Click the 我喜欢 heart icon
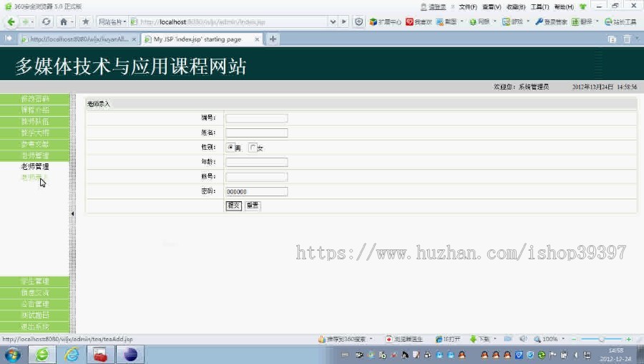Image resolution: width=644 pixels, height=364 pixels. tap(409, 21)
